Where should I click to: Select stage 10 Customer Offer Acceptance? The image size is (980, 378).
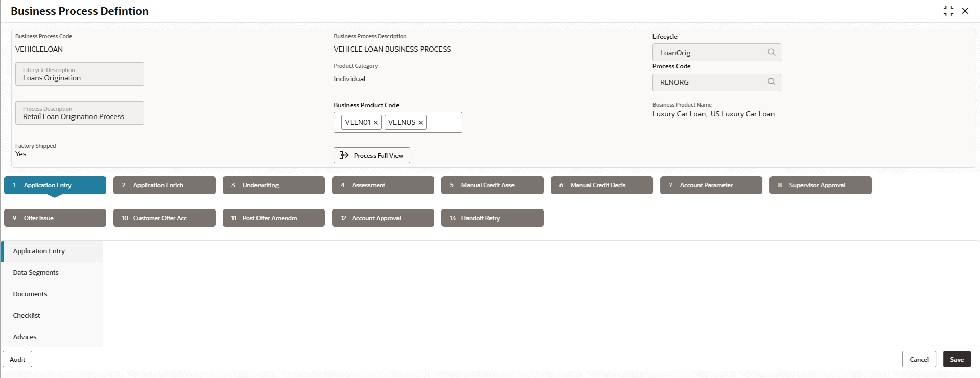click(165, 218)
